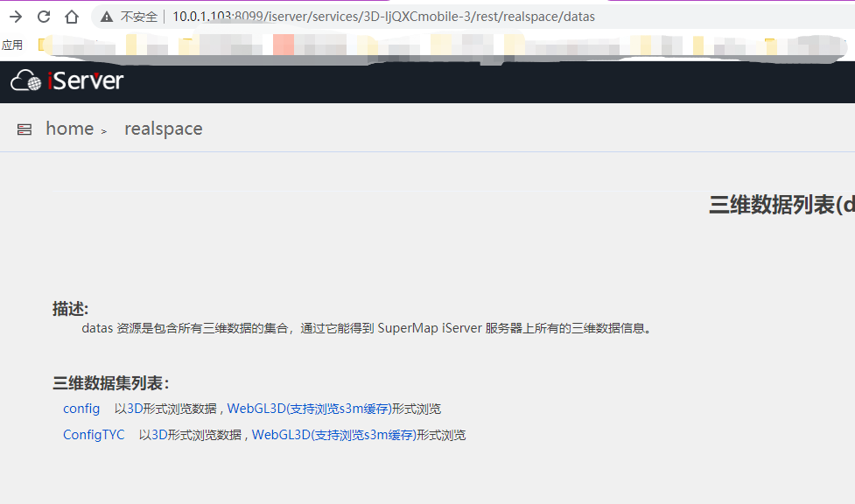Open the ConfigTYC dataset link

(94, 435)
